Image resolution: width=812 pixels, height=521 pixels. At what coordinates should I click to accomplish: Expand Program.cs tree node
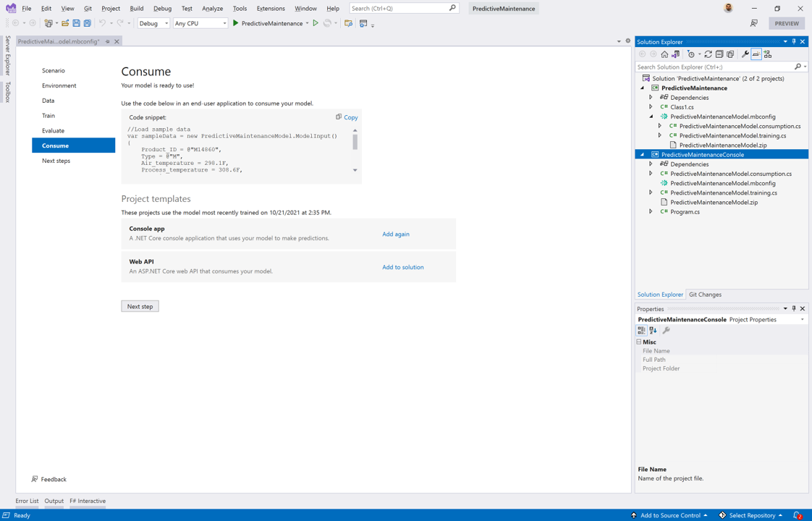click(651, 212)
